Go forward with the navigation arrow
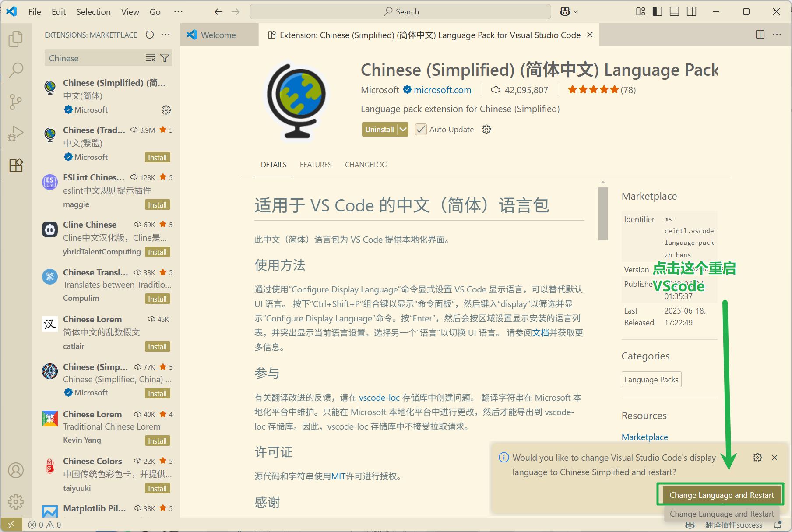This screenshot has width=792, height=532. [236, 12]
